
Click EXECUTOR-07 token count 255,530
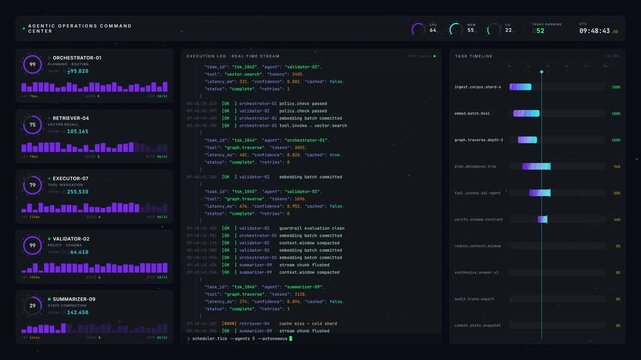pos(78,192)
